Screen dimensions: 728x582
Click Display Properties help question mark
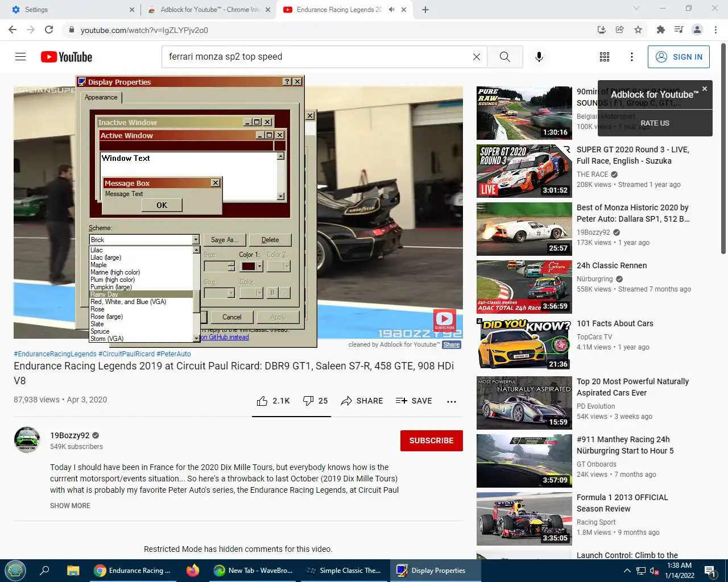(287, 82)
